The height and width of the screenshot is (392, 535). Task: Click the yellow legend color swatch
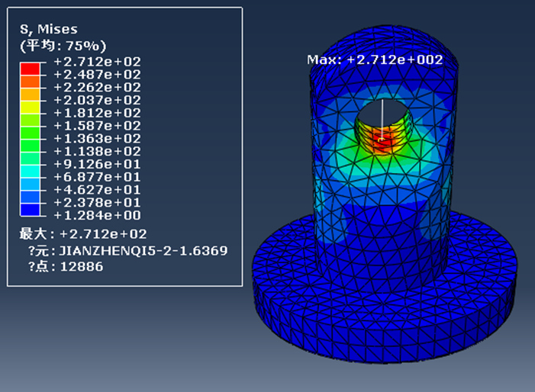[x=30, y=108]
